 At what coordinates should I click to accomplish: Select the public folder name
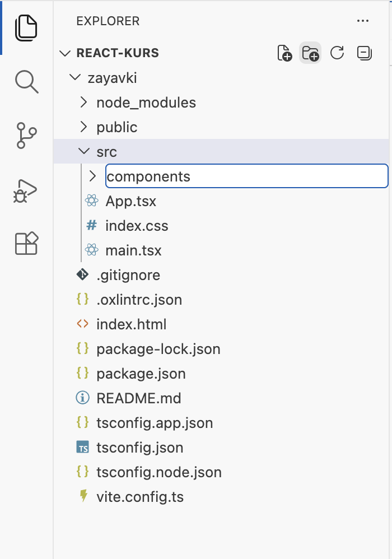point(117,127)
